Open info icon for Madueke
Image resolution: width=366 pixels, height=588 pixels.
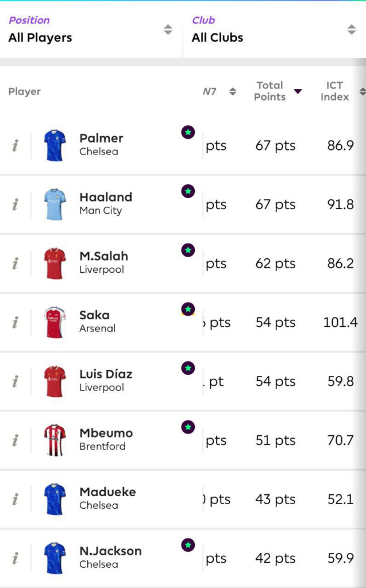click(x=15, y=500)
